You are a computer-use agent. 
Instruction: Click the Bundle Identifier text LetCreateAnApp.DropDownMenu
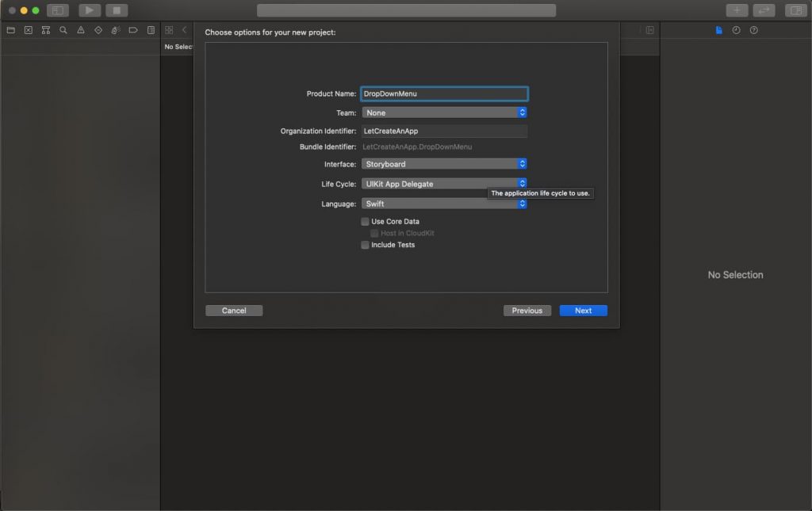pos(417,147)
